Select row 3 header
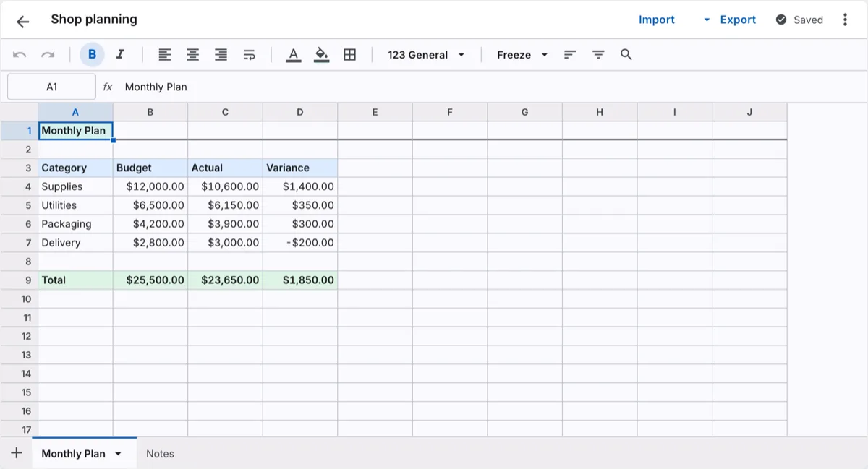Viewport: 868px width, 469px height. click(19, 168)
